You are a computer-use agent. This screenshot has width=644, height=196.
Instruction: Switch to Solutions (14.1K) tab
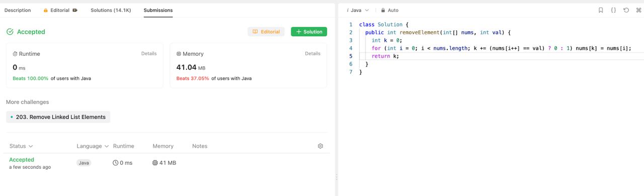click(x=111, y=10)
